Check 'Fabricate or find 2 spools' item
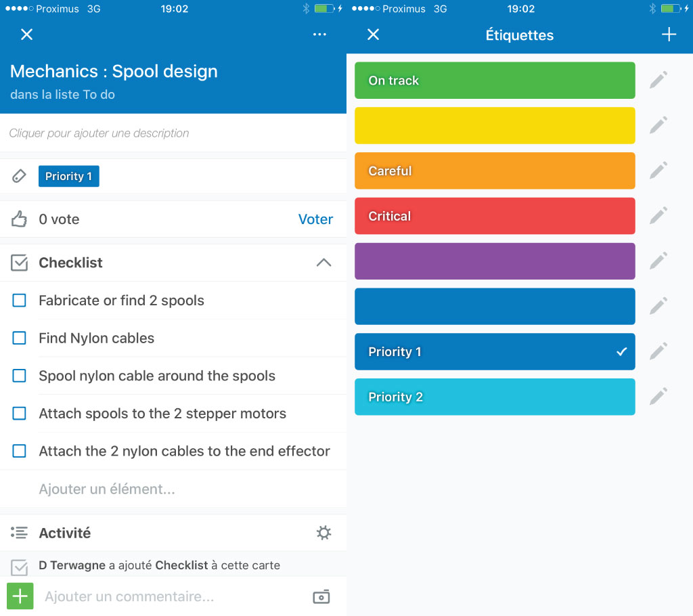693x616 pixels. 20,301
